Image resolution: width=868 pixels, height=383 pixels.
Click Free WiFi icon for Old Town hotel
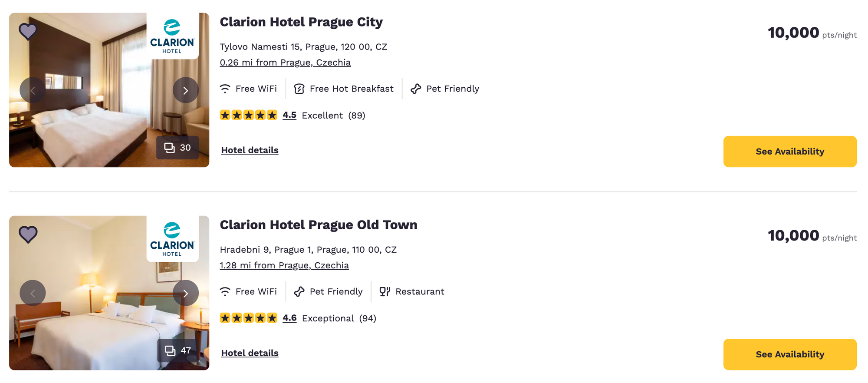pos(225,292)
